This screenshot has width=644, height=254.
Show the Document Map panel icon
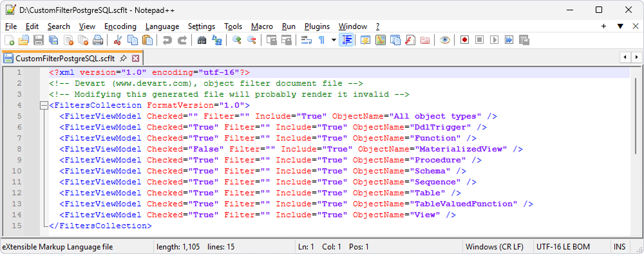tap(381, 40)
